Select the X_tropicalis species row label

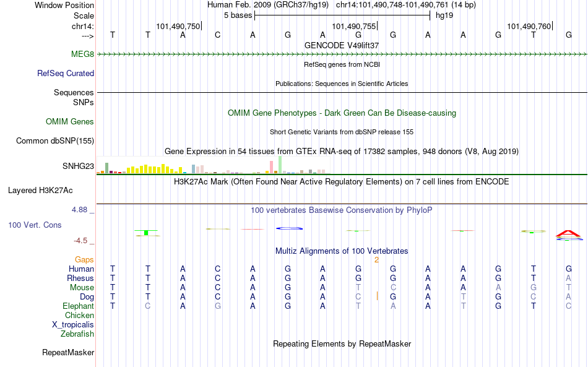point(73,325)
